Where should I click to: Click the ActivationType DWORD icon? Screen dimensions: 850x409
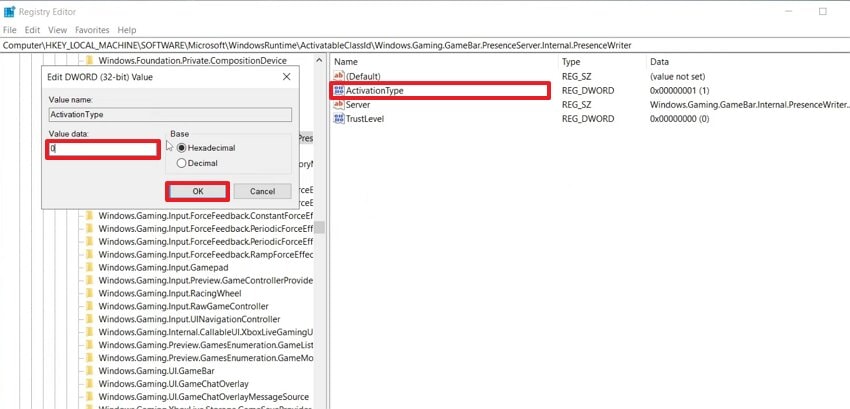(x=339, y=91)
